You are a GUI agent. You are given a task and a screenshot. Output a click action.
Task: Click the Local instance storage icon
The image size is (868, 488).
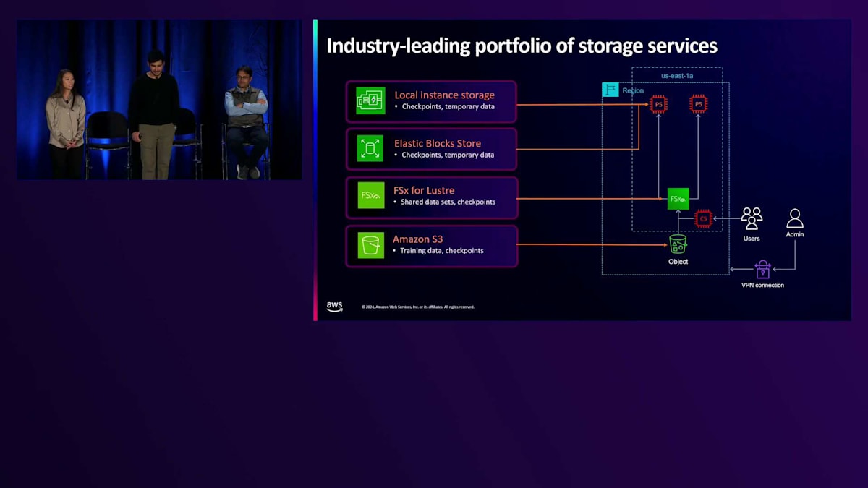(x=371, y=100)
